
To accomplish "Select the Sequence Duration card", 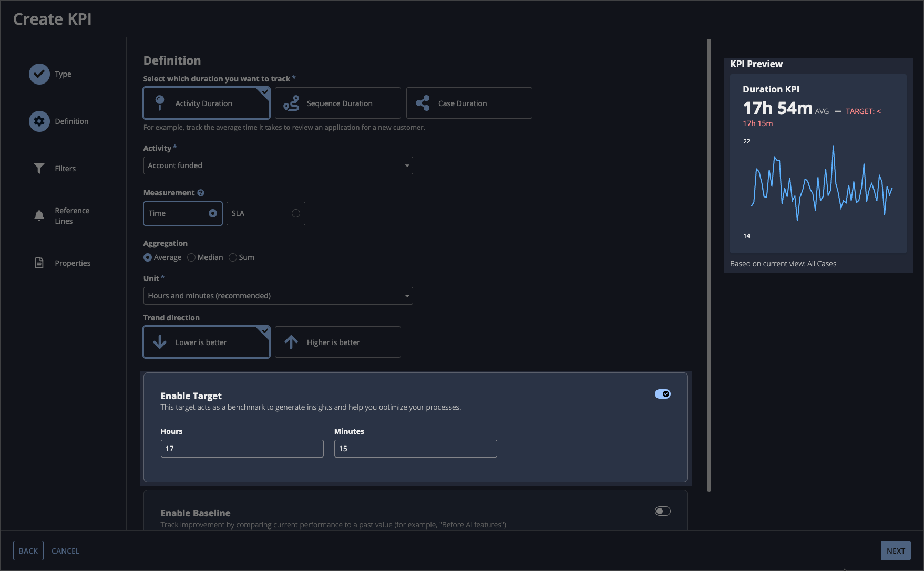I will click(x=338, y=103).
